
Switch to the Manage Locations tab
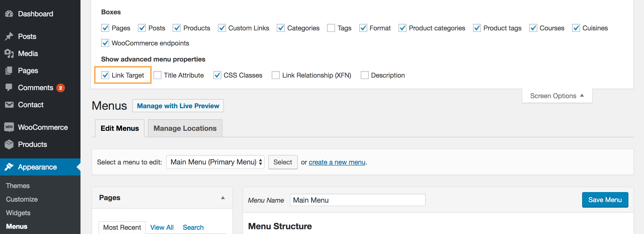tap(185, 128)
